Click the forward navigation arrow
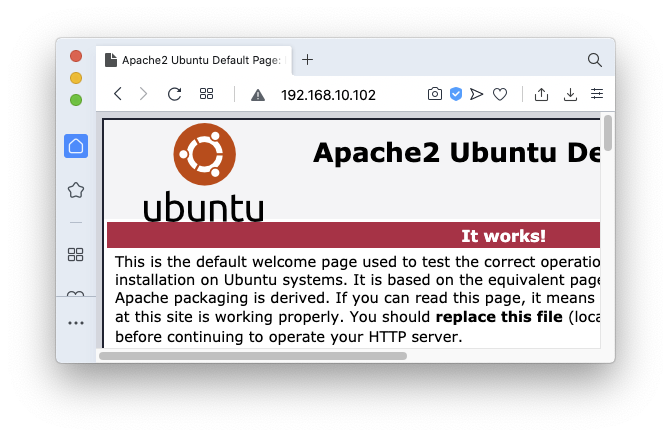The width and height of the screenshot is (671, 437). tap(144, 94)
